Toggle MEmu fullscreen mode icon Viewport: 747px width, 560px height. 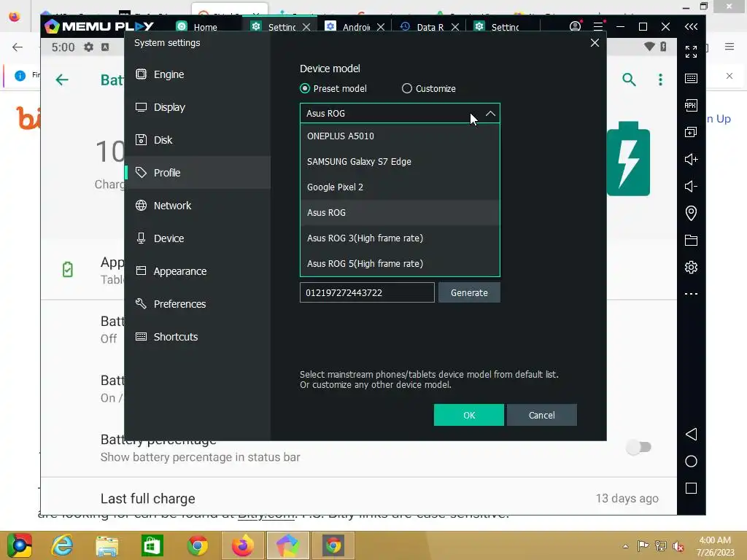pos(691,52)
